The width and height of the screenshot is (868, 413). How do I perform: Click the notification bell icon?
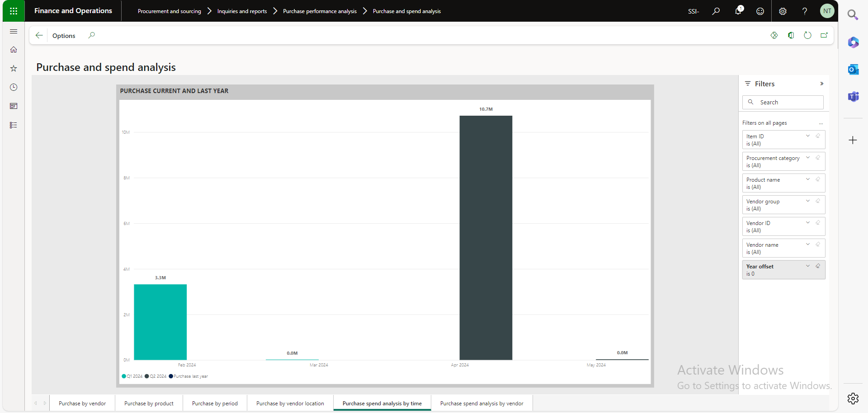pos(738,11)
